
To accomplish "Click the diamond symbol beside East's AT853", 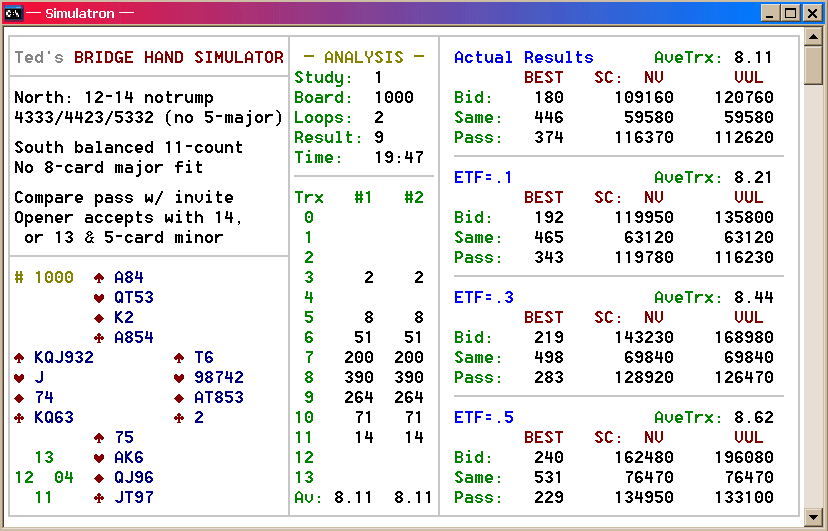I will pos(179,398).
